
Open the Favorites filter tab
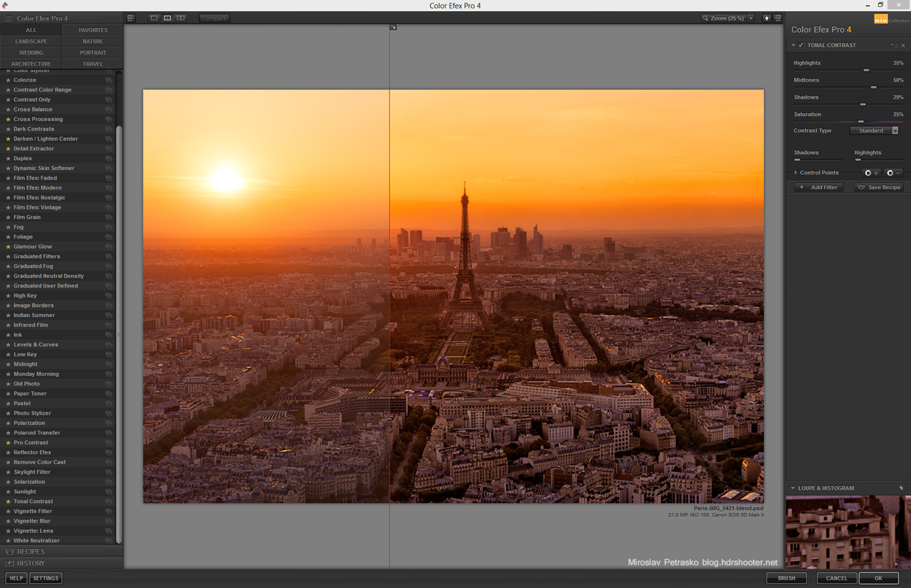[93, 30]
